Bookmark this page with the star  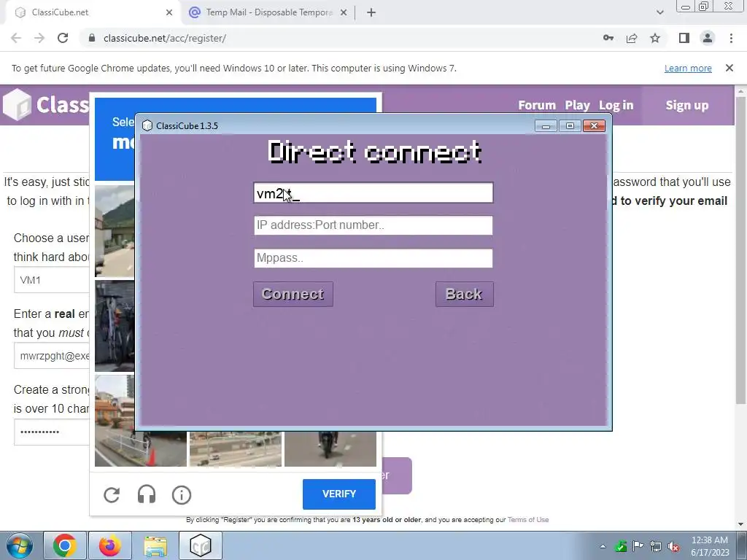tap(655, 38)
